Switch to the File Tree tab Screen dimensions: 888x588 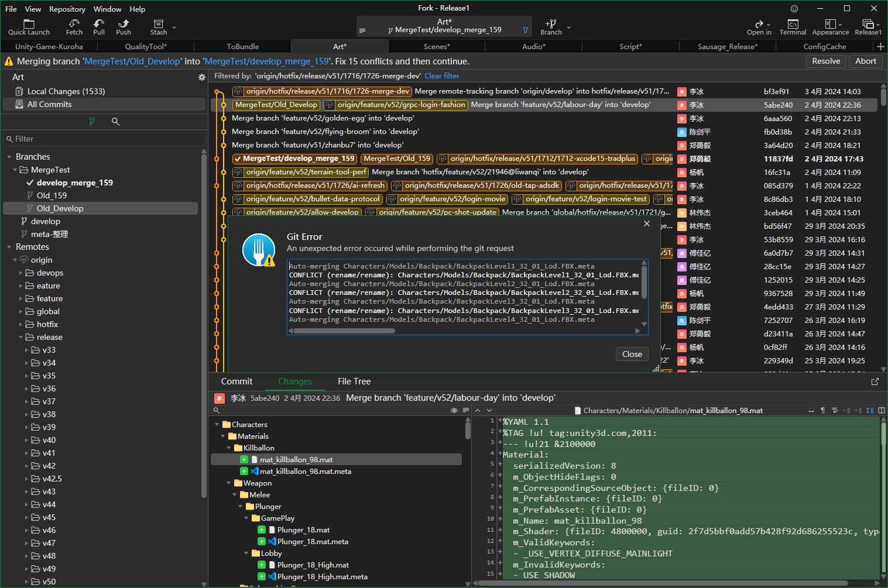(x=354, y=381)
